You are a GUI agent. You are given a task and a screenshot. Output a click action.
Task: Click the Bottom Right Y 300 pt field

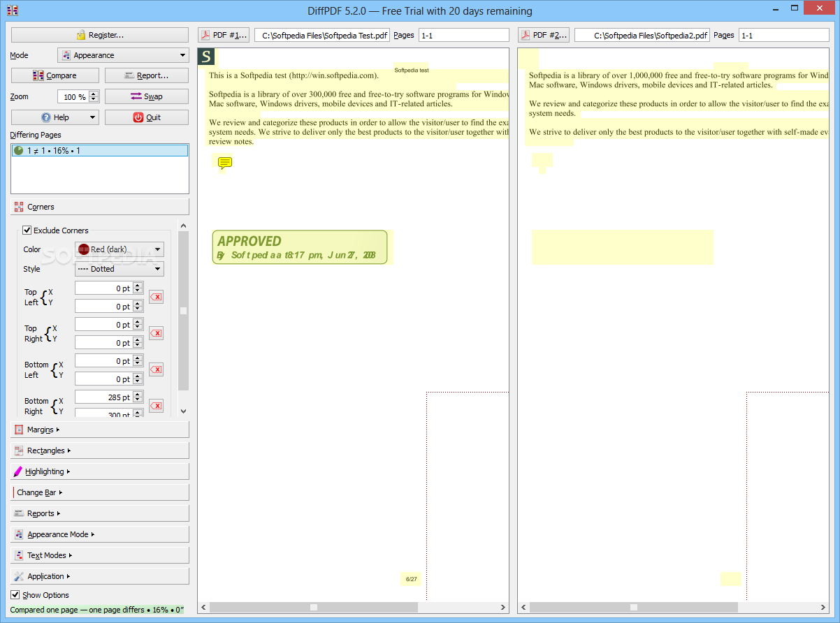[x=103, y=413]
